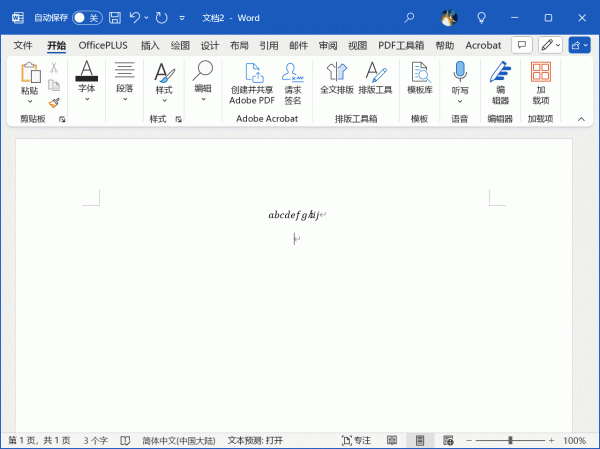Open the 帮助 tab

point(445,46)
